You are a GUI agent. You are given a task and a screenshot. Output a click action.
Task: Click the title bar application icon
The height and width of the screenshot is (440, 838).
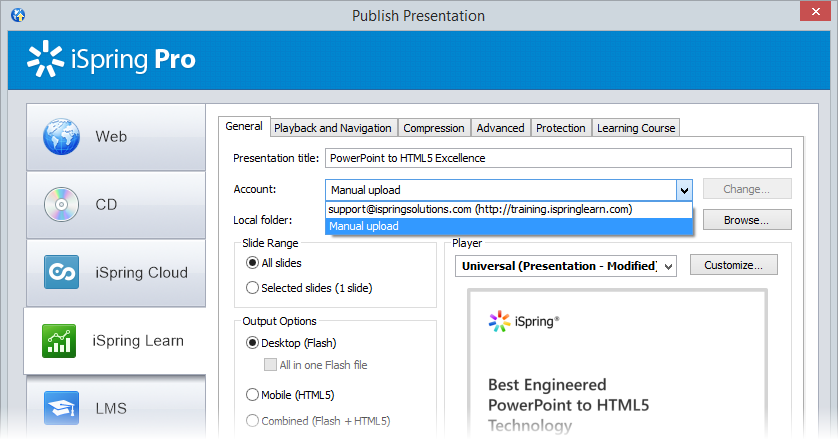18,15
